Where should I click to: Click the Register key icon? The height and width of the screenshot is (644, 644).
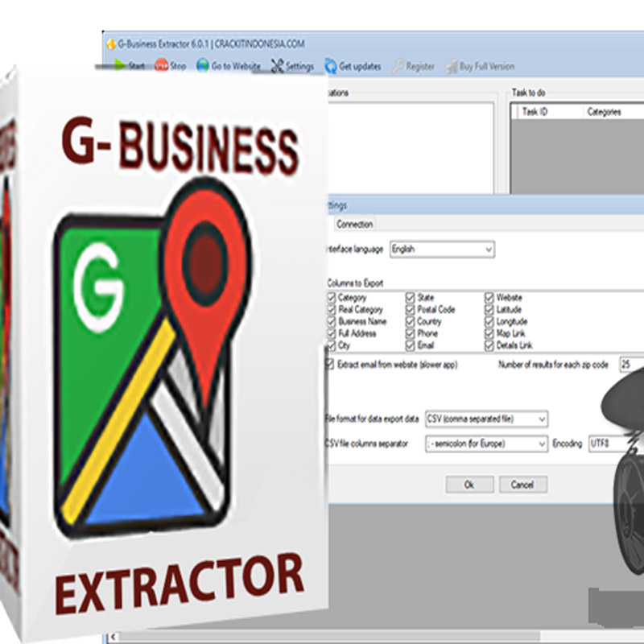coord(398,64)
